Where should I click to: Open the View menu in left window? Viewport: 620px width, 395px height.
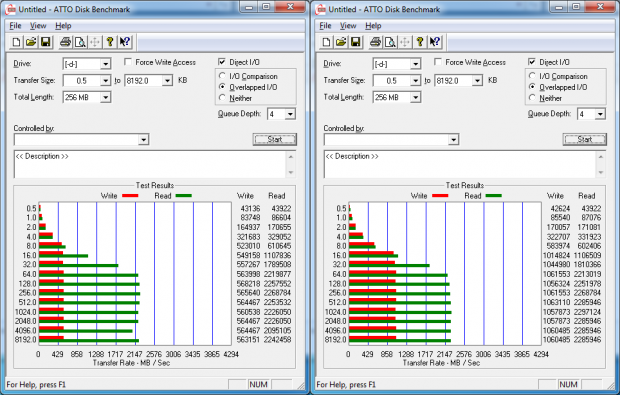(x=38, y=26)
